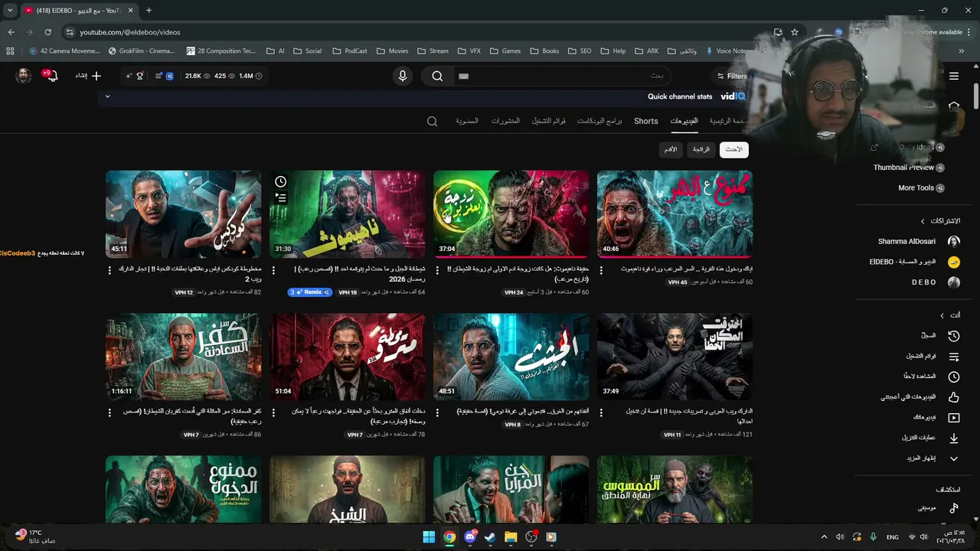Open three-dot menu for كودكس video
The image size is (980, 551).
pyautogui.click(x=109, y=270)
